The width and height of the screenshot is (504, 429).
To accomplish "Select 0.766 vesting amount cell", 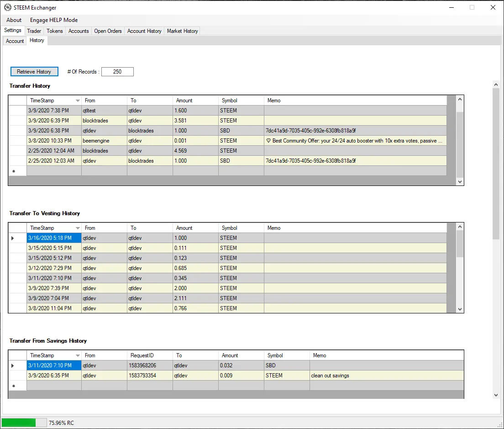I will tap(195, 308).
